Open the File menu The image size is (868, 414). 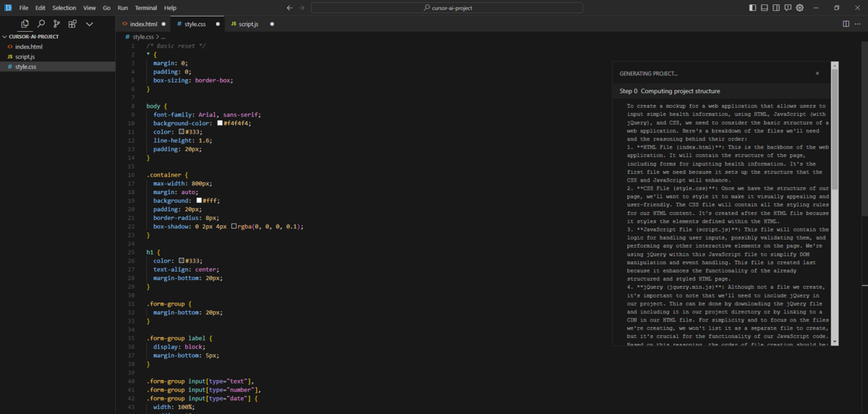tap(24, 7)
